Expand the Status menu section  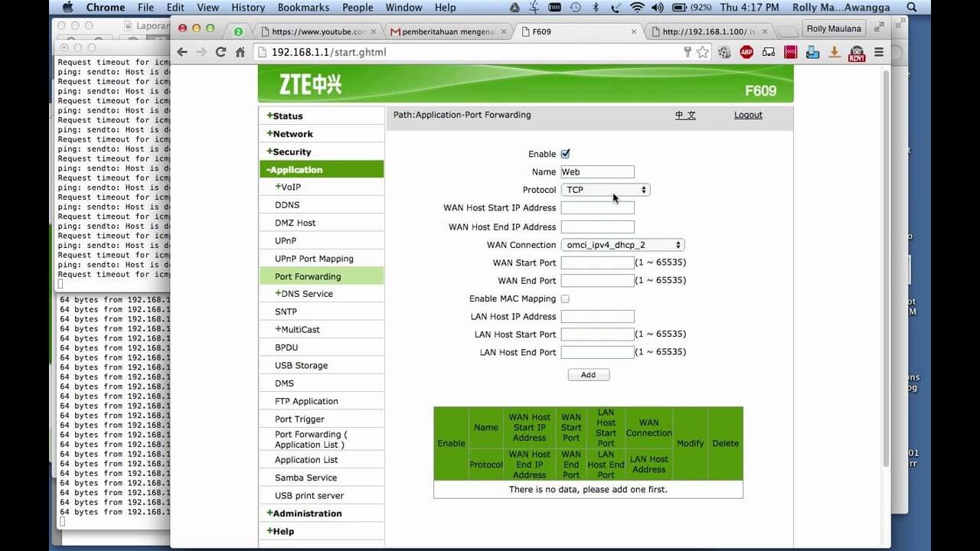pyautogui.click(x=285, y=116)
